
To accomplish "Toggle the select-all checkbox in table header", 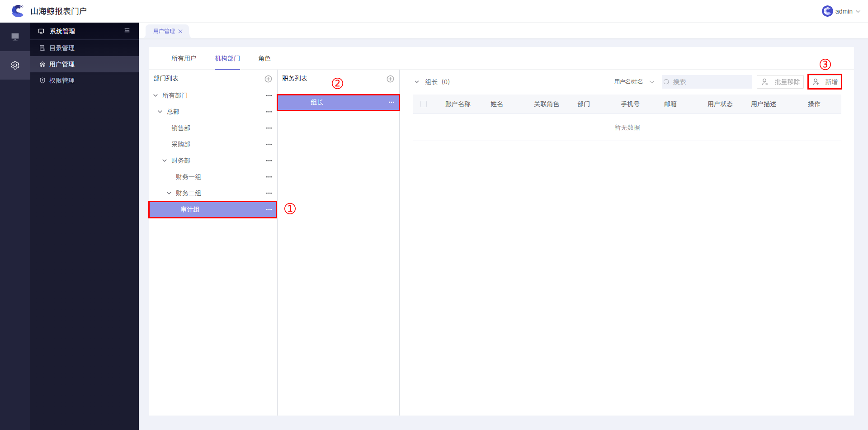I will point(424,104).
